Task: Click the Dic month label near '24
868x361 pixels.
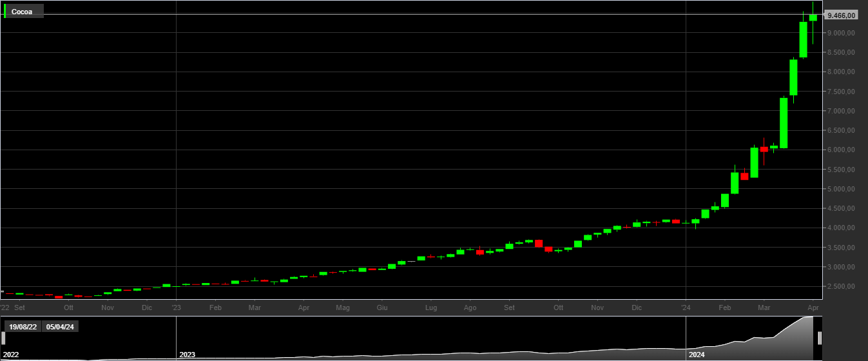Action: [637, 308]
